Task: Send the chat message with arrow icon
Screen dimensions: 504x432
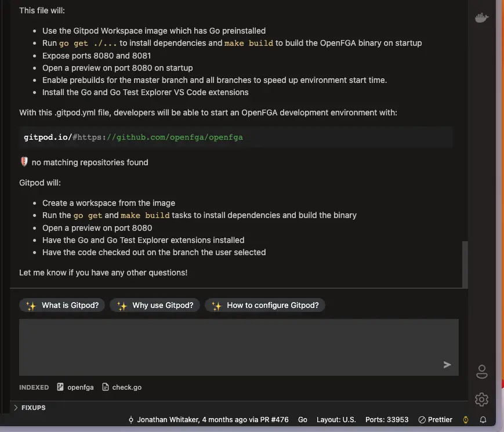Action: (x=447, y=365)
